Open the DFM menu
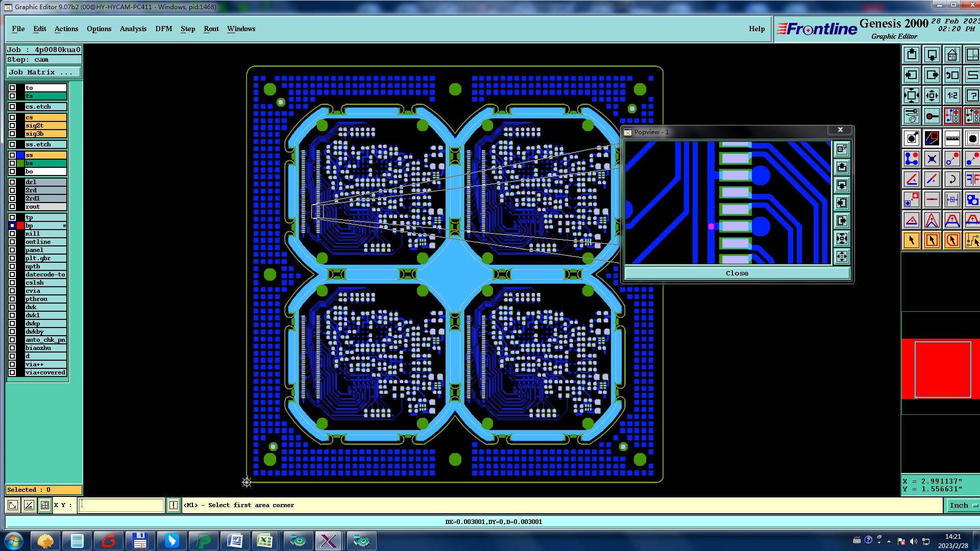Image resolution: width=980 pixels, height=551 pixels. [163, 29]
